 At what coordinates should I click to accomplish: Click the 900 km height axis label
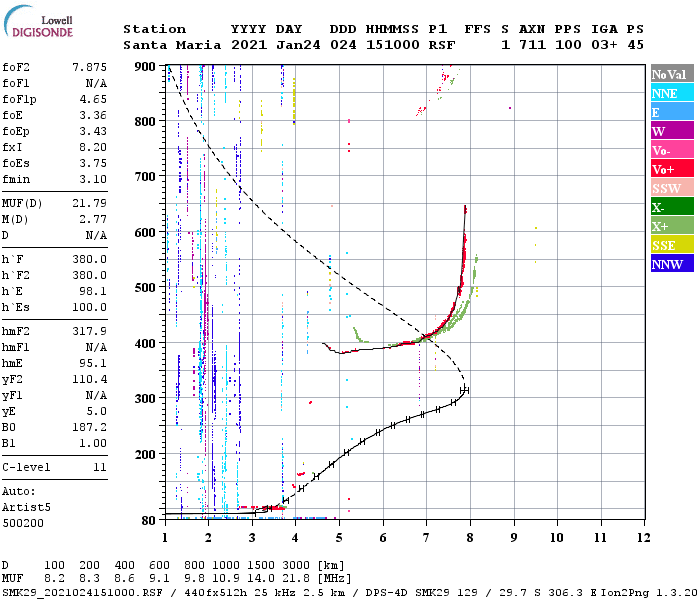click(145, 67)
